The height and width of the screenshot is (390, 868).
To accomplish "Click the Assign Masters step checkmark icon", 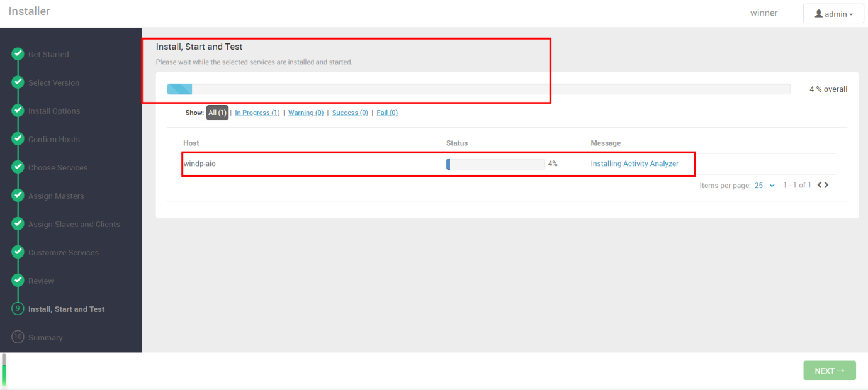I will (18, 196).
